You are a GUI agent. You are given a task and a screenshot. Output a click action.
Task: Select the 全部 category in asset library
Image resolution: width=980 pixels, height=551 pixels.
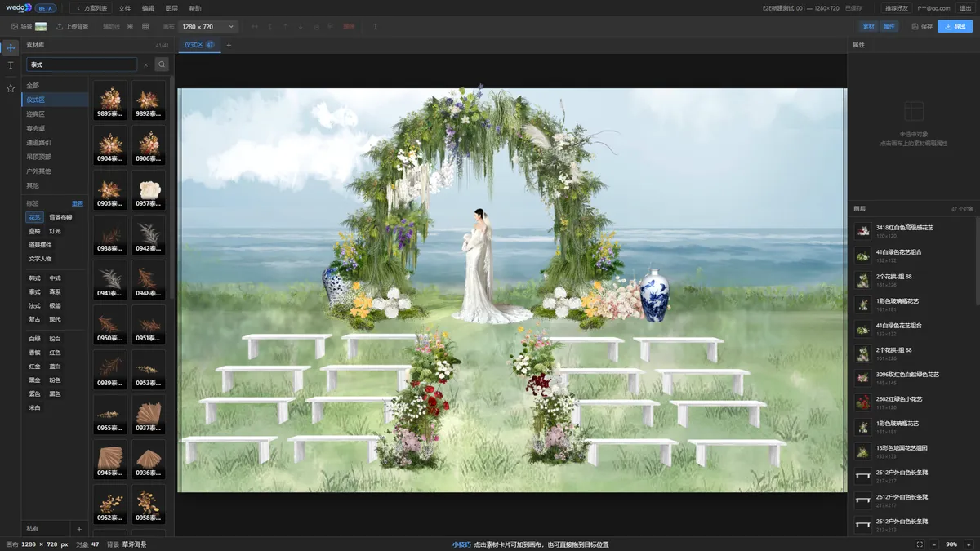click(x=55, y=86)
